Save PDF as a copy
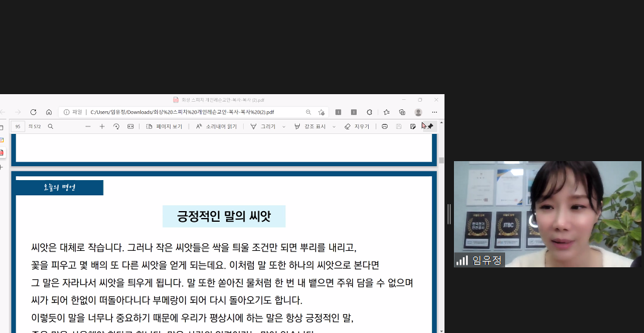Viewport: 644px width, 333px height. click(x=413, y=126)
